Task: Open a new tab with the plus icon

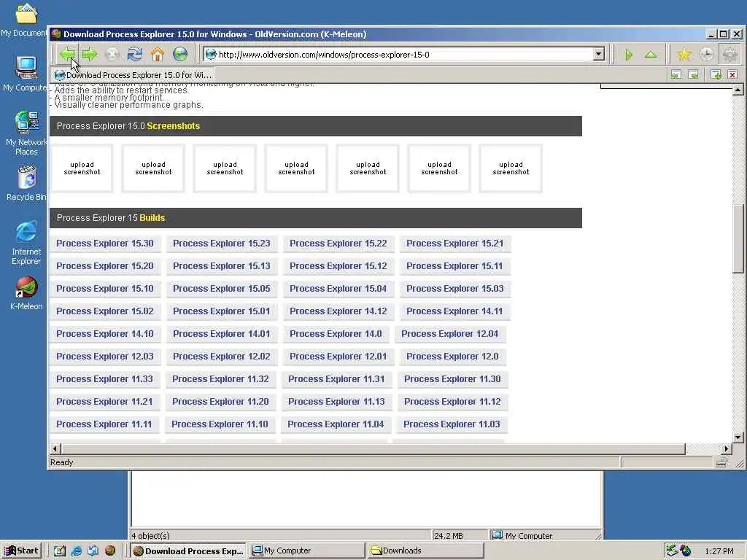Action: tap(716, 74)
